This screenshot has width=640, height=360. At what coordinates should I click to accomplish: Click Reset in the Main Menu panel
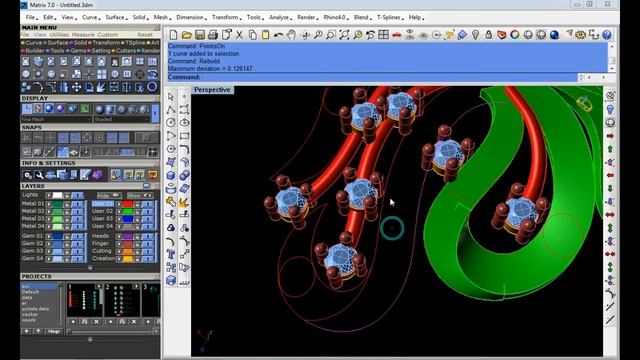[145, 35]
